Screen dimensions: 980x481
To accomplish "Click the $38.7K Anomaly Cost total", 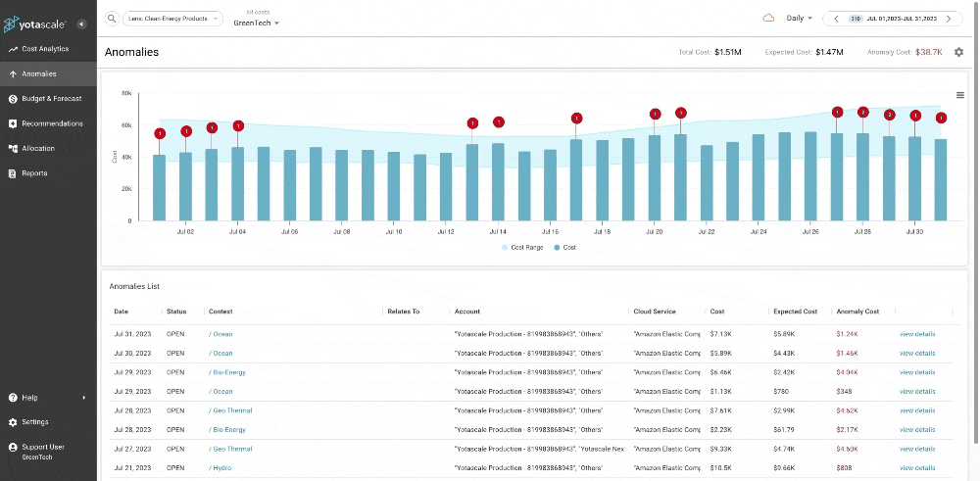I will click(929, 53).
